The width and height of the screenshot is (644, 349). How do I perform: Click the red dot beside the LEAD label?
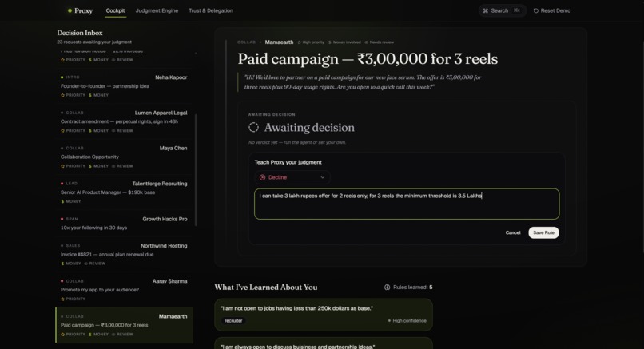click(x=62, y=184)
